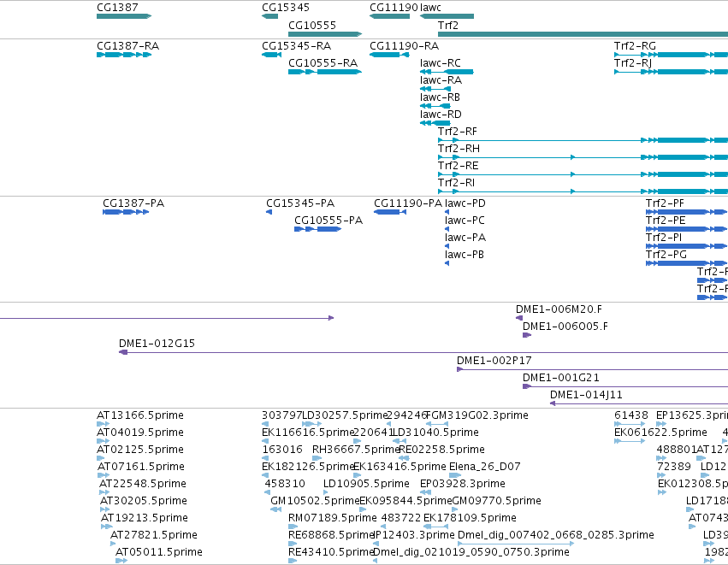Click the AT05011.5prime EST label
The image size is (728, 565).
pos(159,552)
